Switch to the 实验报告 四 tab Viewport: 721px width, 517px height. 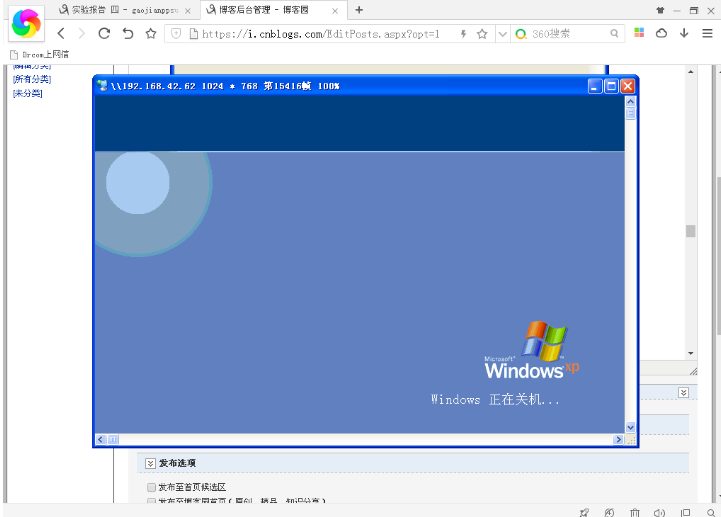click(125, 10)
